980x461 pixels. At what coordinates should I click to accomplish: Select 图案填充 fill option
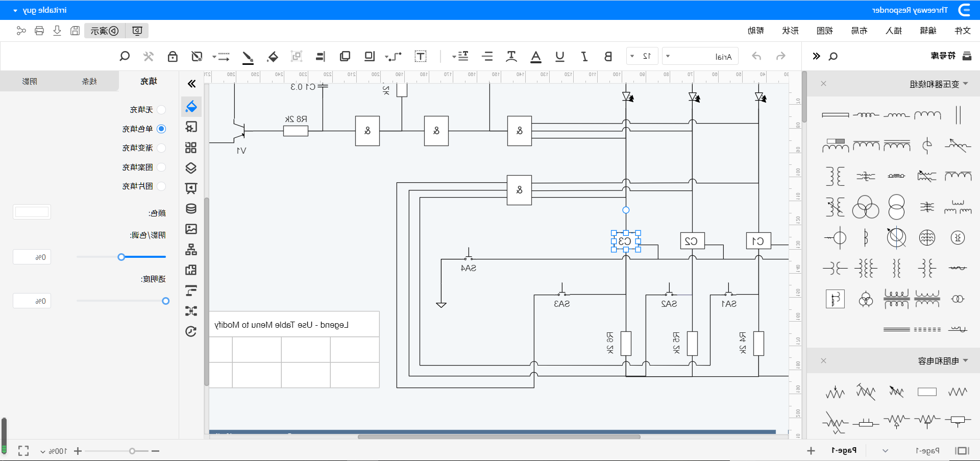pyautogui.click(x=144, y=167)
